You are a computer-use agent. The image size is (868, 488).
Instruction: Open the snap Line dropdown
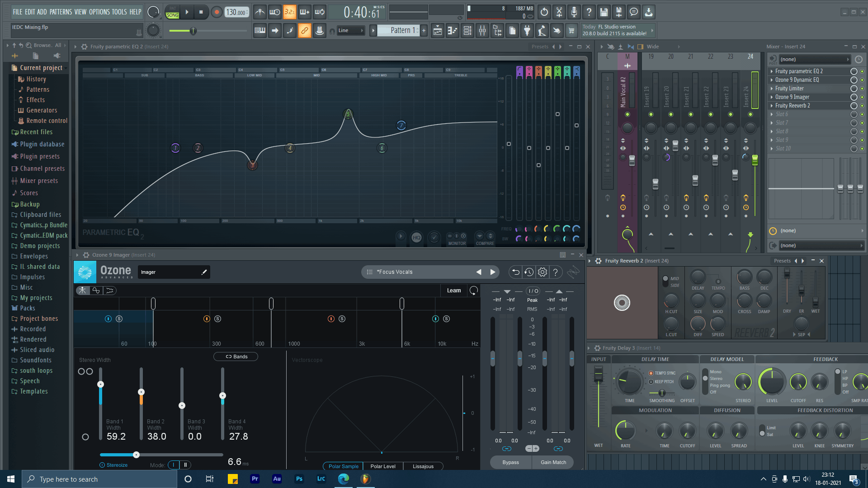pyautogui.click(x=351, y=31)
